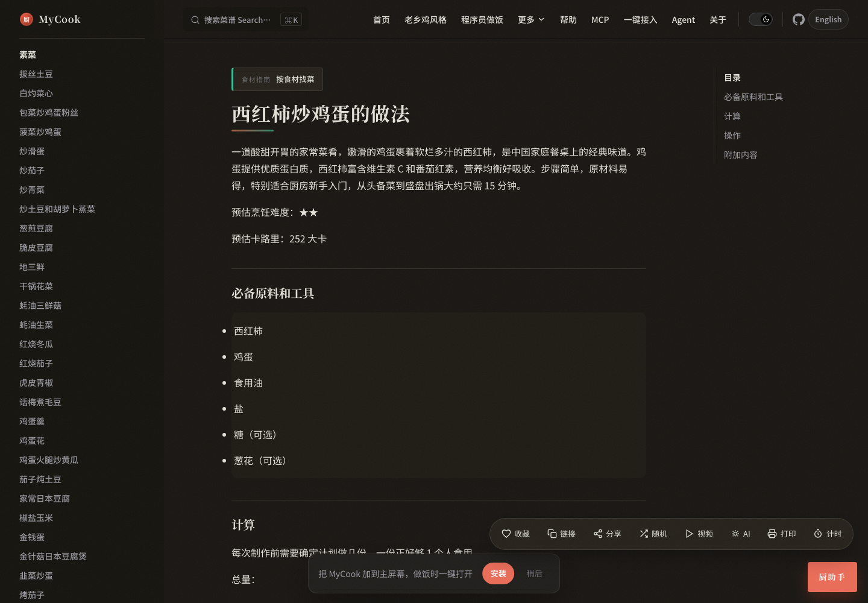The height and width of the screenshot is (603, 868).
Task: Open 虎皮青椒 recipe in sidebar
Action: pos(36,383)
